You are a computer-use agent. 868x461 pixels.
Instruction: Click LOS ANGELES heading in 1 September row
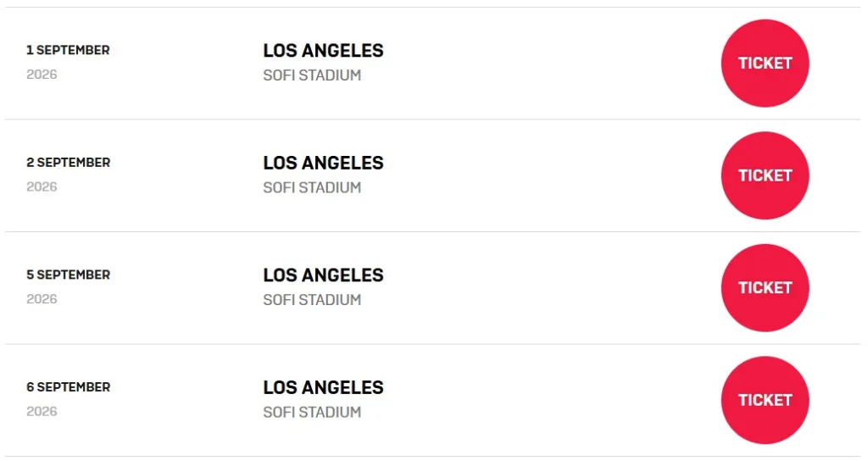(323, 51)
